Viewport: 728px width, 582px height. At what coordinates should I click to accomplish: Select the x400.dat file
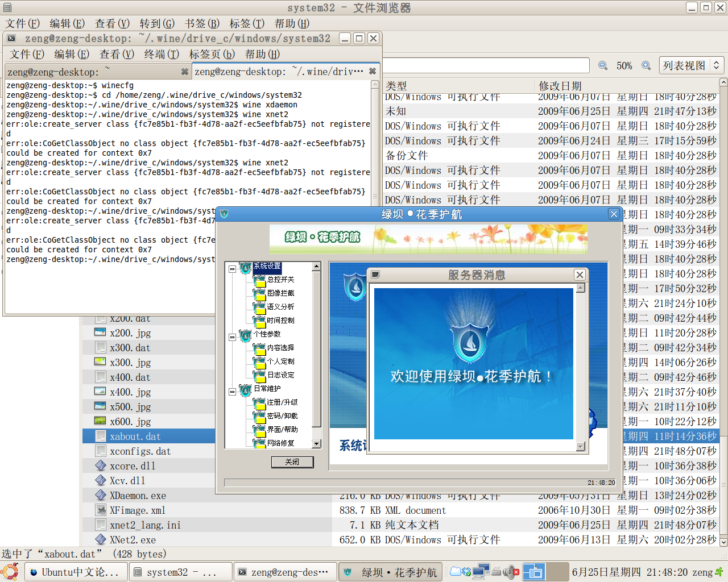pyautogui.click(x=130, y=377)
